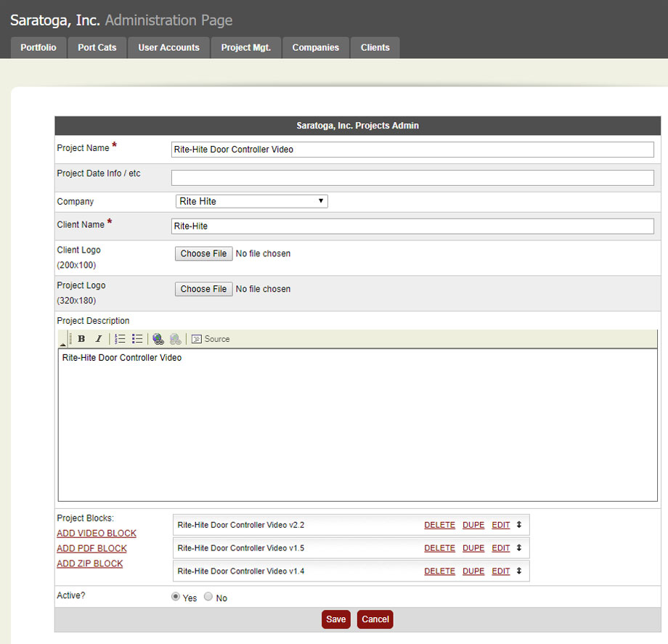Cancel editing the project
668x644 pixels.
[x=375, y=619]
